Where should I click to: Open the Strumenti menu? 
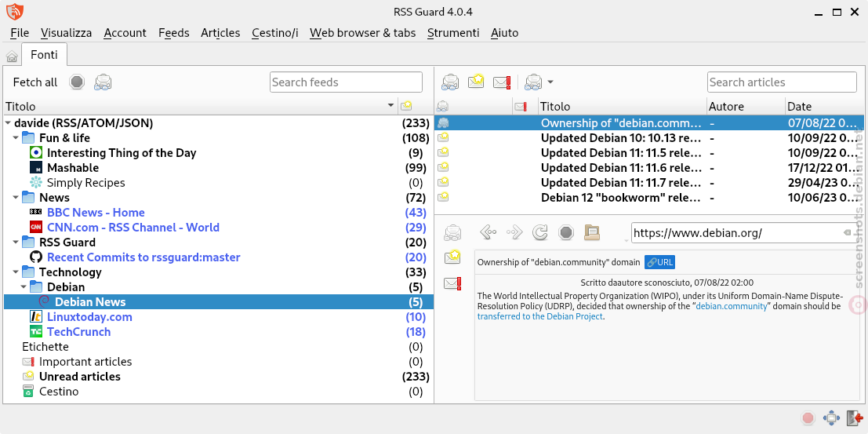(x=453, y=33)
